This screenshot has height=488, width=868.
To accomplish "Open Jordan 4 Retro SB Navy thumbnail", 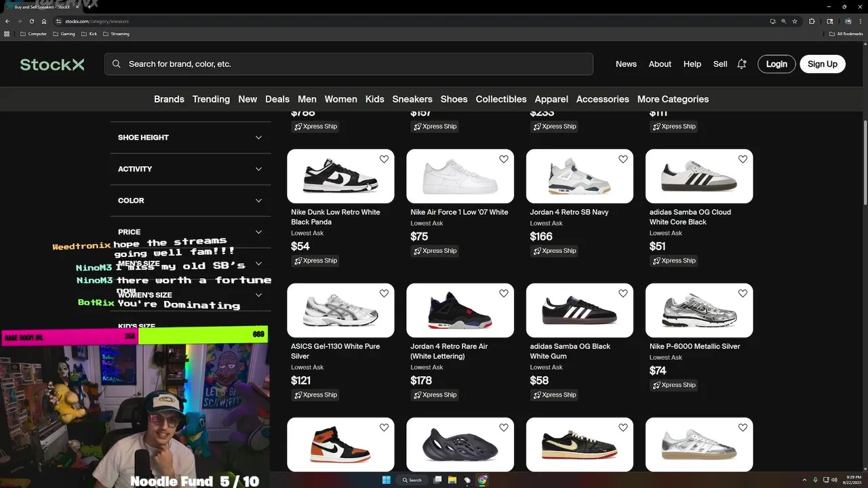I will (x=580, y=176).
